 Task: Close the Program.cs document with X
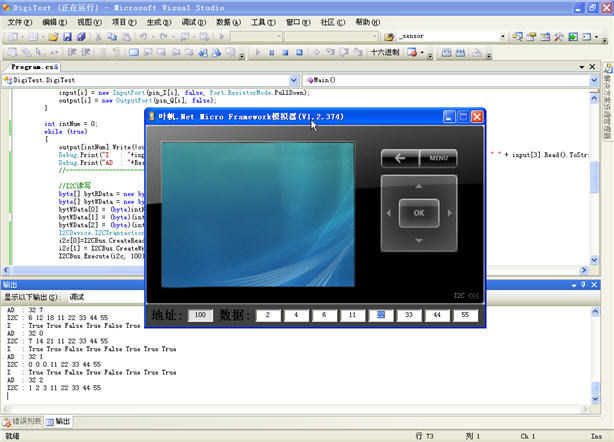click(592, 67)
